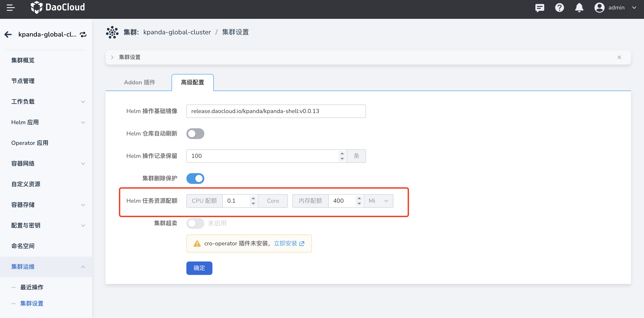
Task: Select the 高级配置 tab
Action: (x=192, y=82)
